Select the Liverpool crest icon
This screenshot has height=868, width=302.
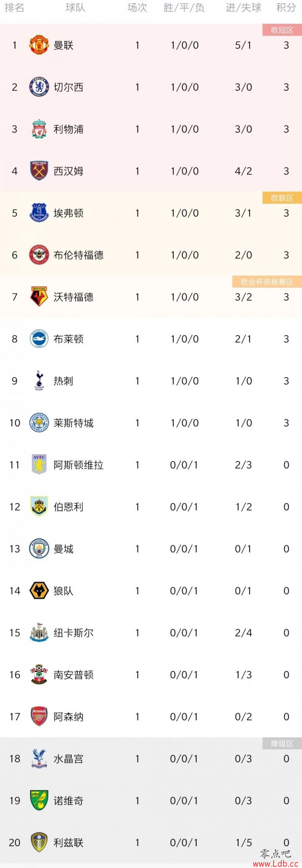(39, 129)
